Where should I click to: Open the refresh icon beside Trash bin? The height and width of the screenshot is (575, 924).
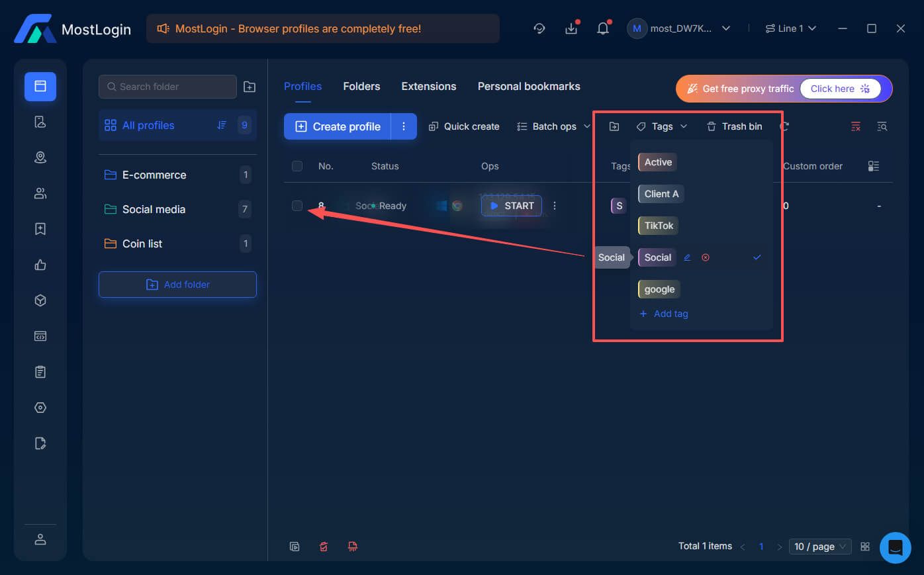[783, 126]
